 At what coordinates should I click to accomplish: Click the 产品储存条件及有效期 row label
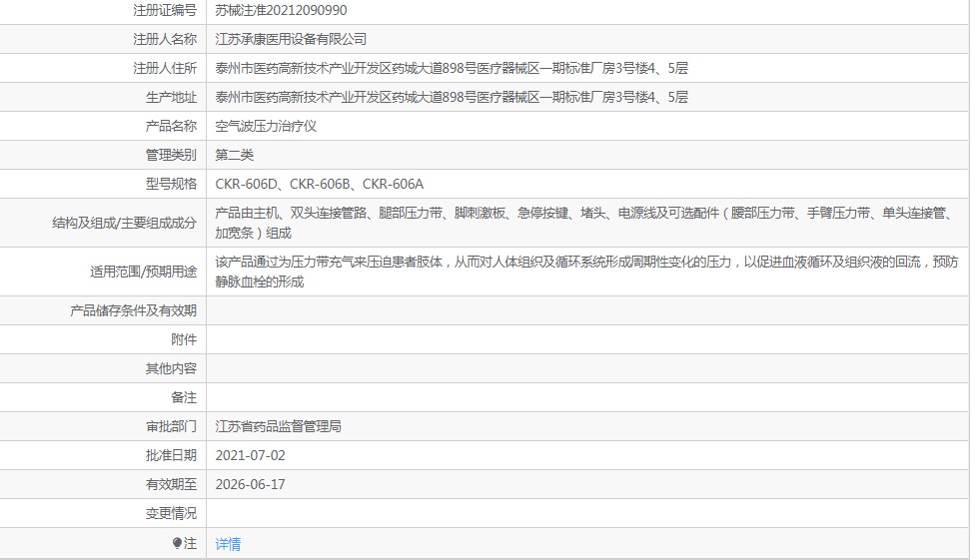(x=133, y=311)
